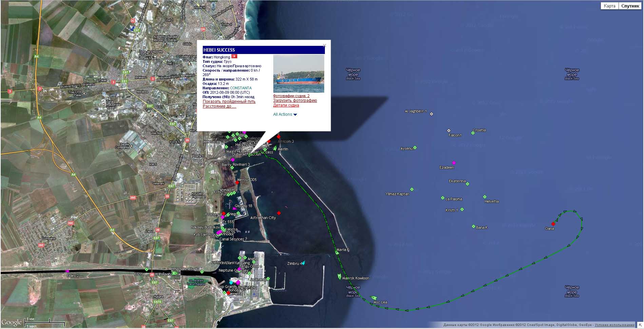Click the CONSTANTA destination link
This screenshot has height=329, width=644.
click(x=241, y=88)
